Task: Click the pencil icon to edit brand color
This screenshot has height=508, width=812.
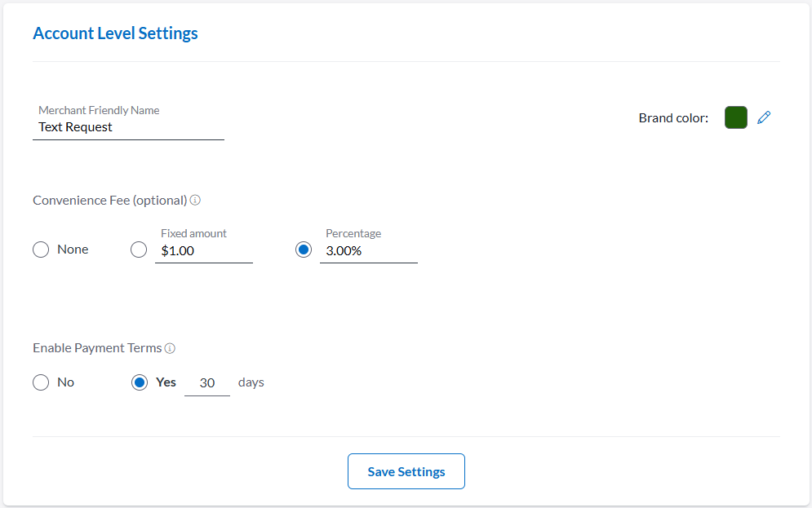Action: tap(764, 117)
